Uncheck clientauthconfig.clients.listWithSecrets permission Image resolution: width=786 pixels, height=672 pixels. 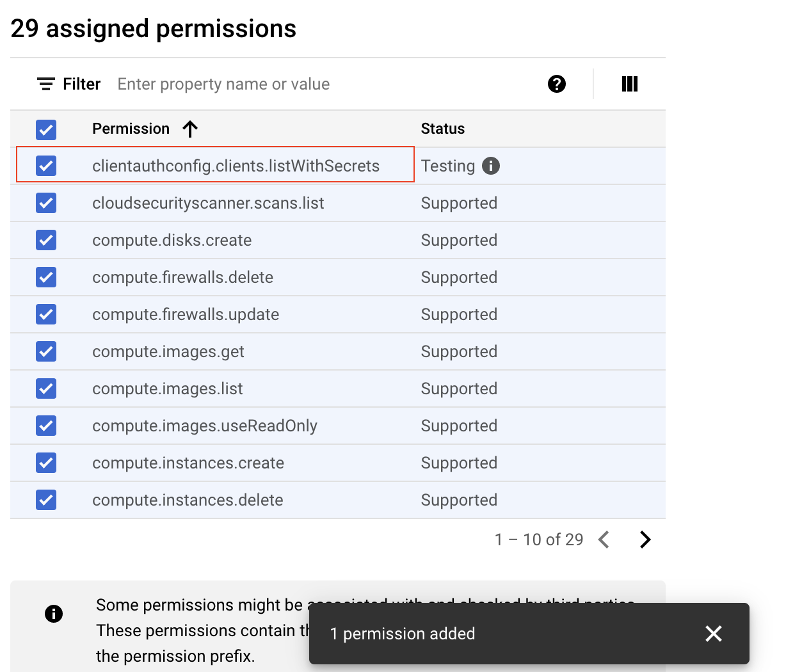point(46,166)
